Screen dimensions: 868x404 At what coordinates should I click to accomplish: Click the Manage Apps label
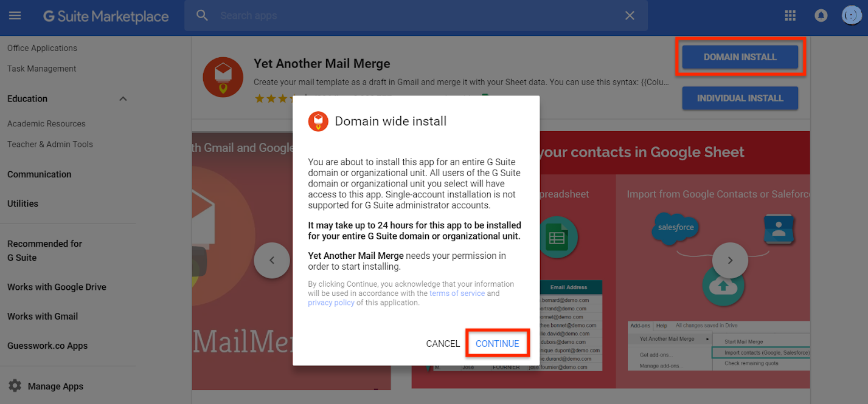click(55, 386)
